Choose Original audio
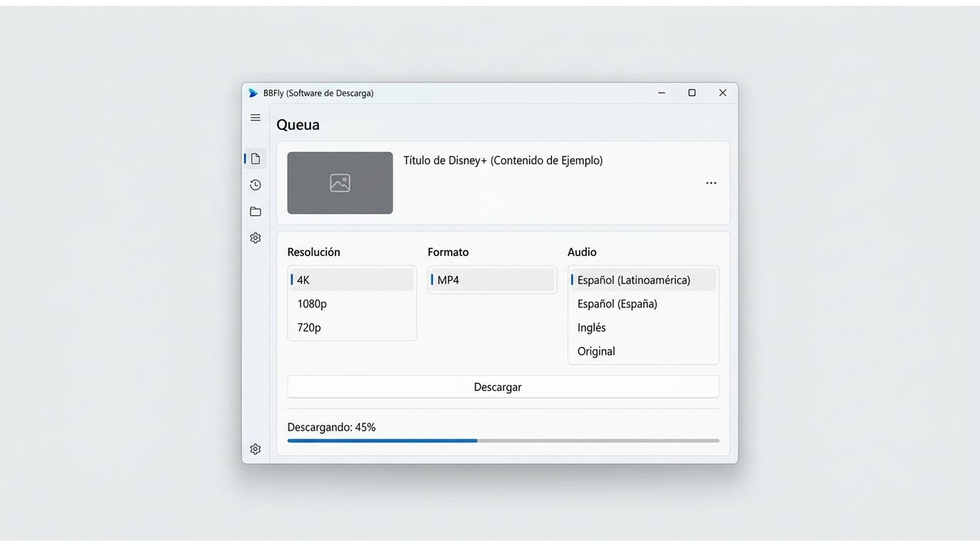980x547 pixels. [643, 351]
